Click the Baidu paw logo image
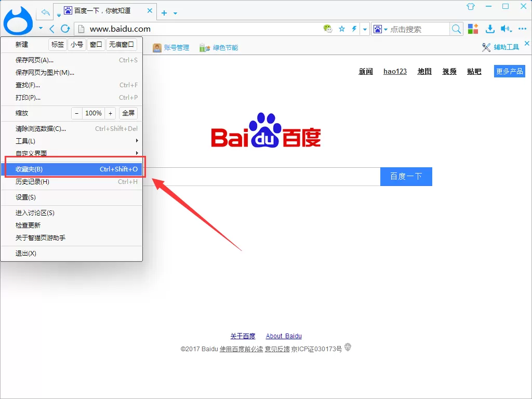Viewport: 532px width, 399px height. click(266, 130)
